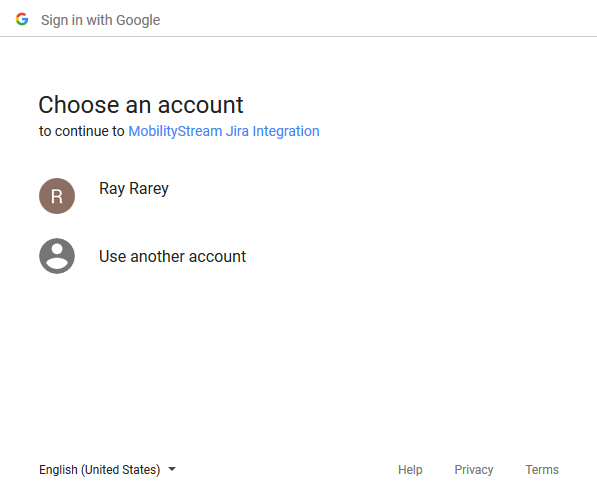Click the Google G logo
The height and width of the screenshot is (498, 597).
[22, 19]
